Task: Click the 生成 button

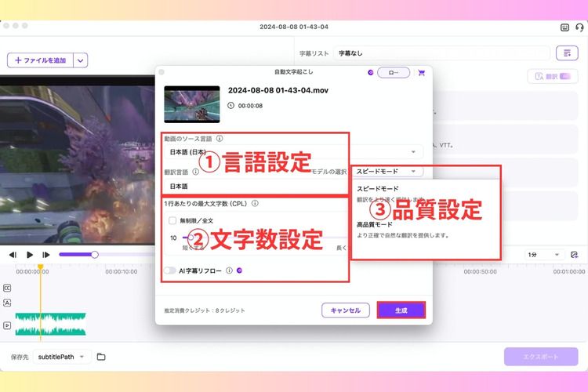Action: click(401, 310)
